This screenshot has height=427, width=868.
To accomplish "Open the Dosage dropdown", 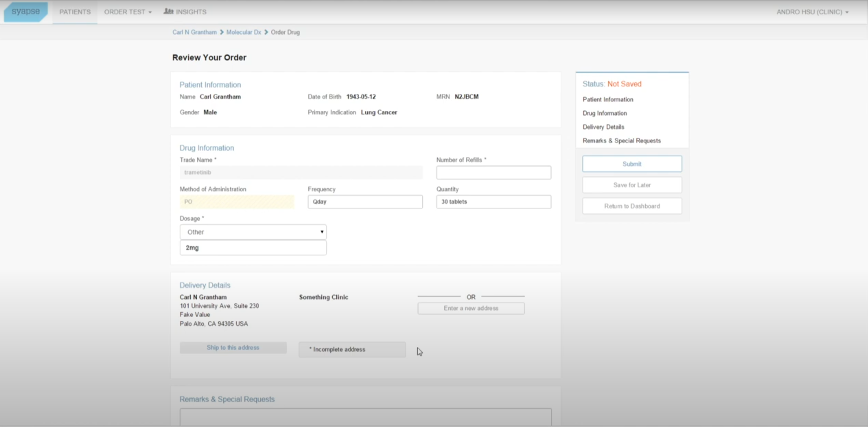I will click(253, 232).
